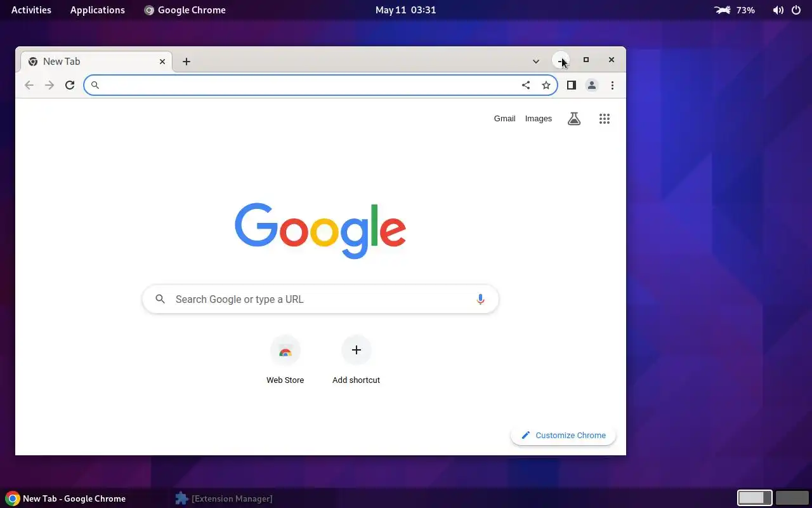812x508 pixels.
Task: Open Search Labs flask icon
Action: (x=574, y=119)
